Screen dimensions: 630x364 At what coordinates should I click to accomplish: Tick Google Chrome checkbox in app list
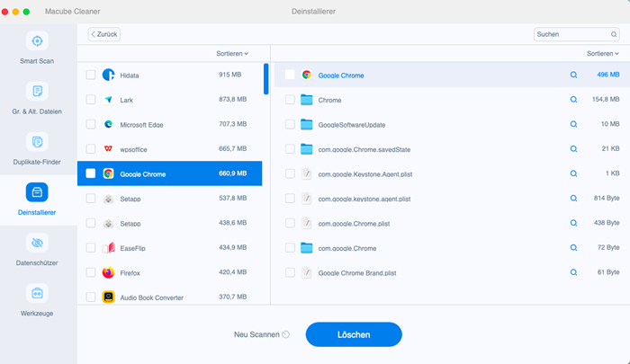(91, 173)
